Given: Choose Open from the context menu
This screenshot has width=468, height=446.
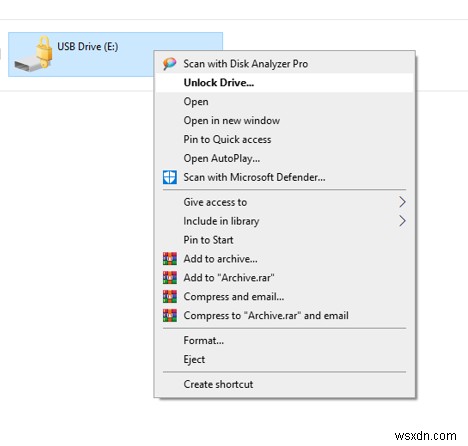Looking at the screenshot, I should tap(285, 101).
